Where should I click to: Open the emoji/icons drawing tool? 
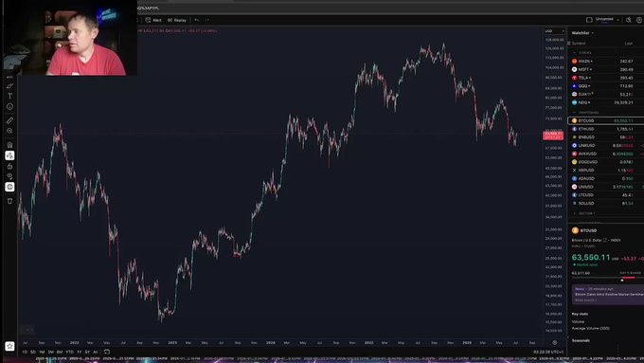tap(9, 106)
